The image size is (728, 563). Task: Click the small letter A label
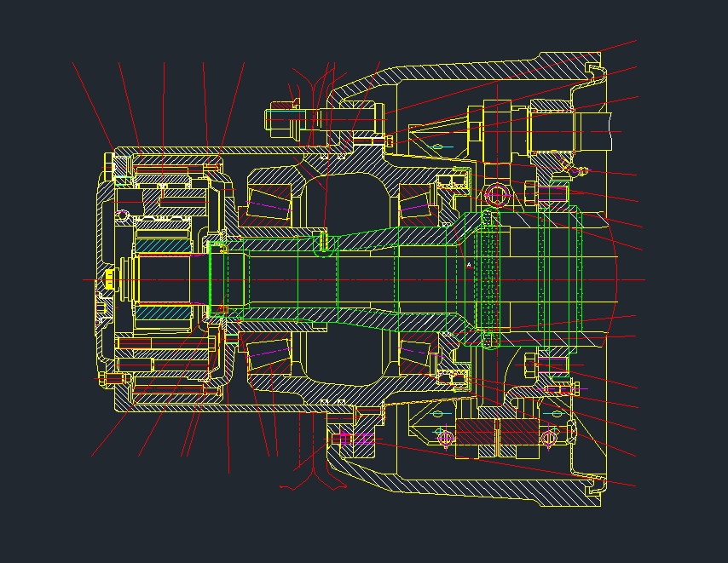pyautogui.click(x=469, y=265)
